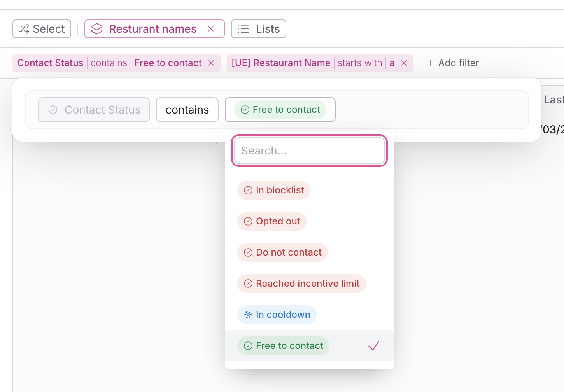Uncheck the Free to contact option
The image size is (564, 392).
[x=284, y=346]
